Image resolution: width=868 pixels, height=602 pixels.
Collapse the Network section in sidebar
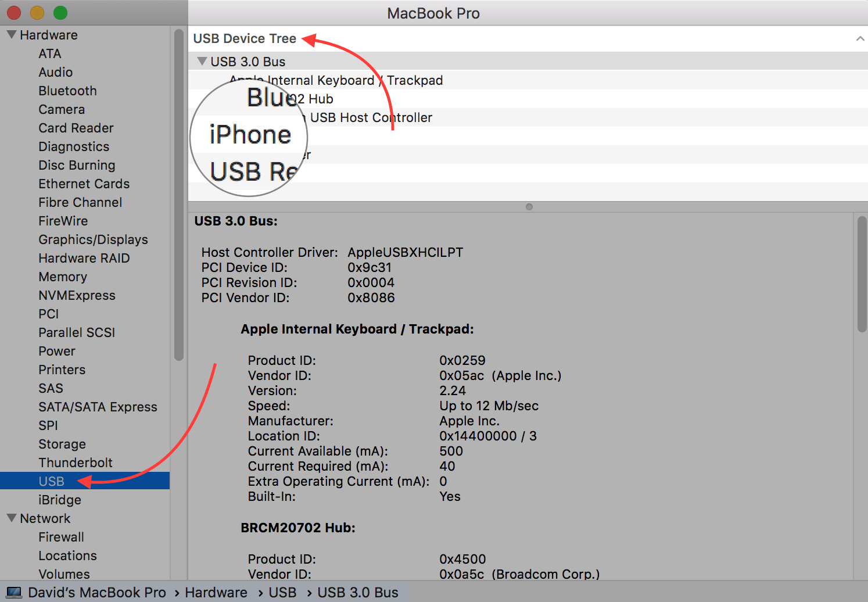pyautogui.click(x=11, y=518)
